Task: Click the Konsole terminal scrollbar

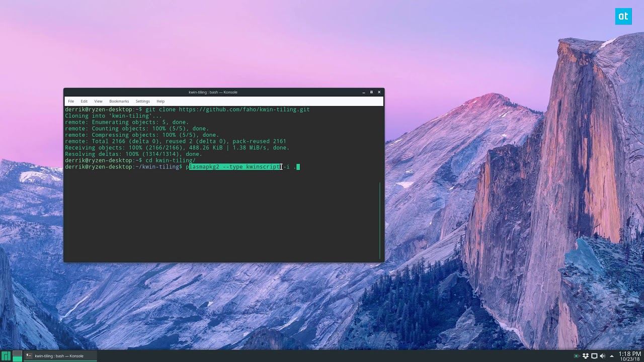Action: (380, 220)
